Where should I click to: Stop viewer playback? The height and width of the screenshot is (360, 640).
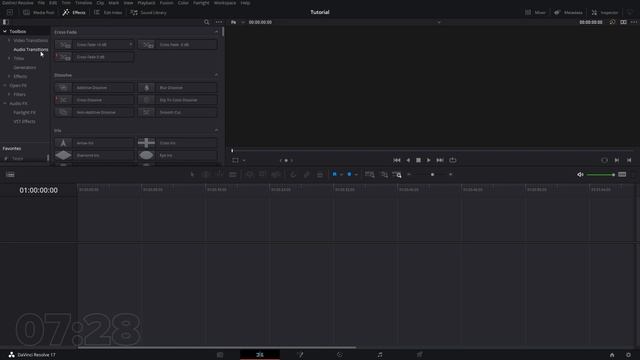(418, 160)
